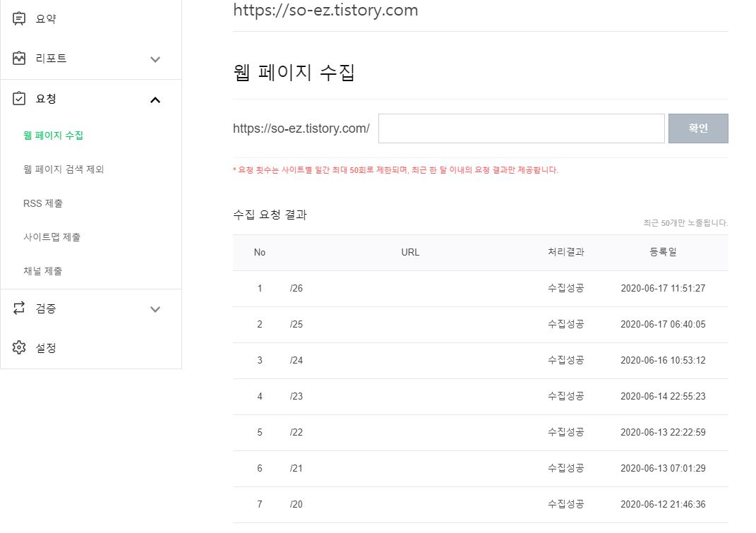Click the /20 URL entry
Viewport: 756px width, 533px height.
[x=296, y=504]
